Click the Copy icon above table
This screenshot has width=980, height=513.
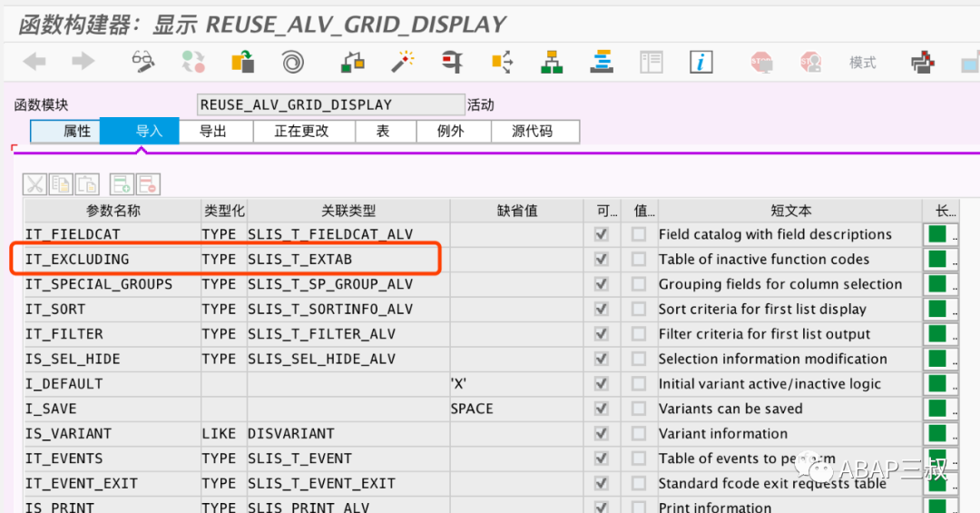[x=61, y=184]
